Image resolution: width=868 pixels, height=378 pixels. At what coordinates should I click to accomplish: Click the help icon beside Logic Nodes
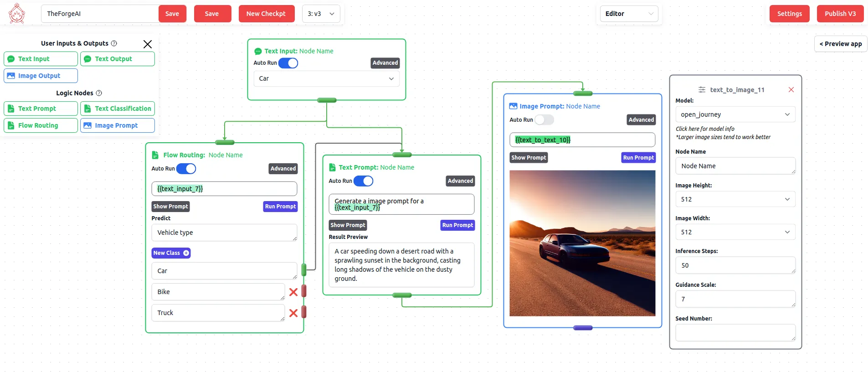point(99,93)
